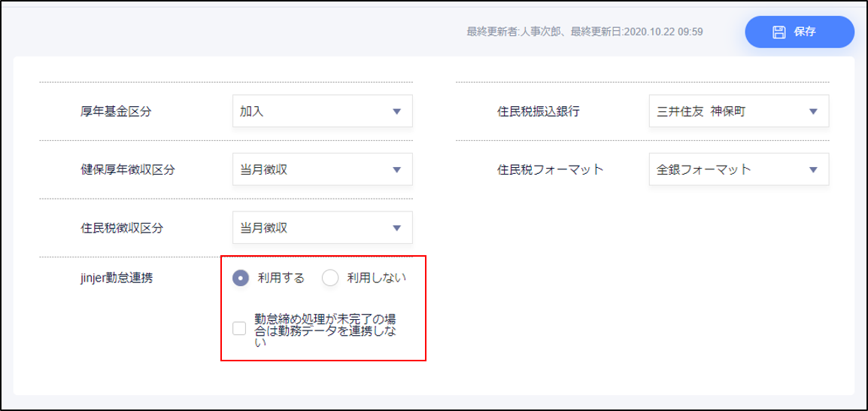Open the 健保厚年徴収区分 dropdown showing 当月徴収
This screenshot has height=411, width=868.
click(x=322, y=170)
